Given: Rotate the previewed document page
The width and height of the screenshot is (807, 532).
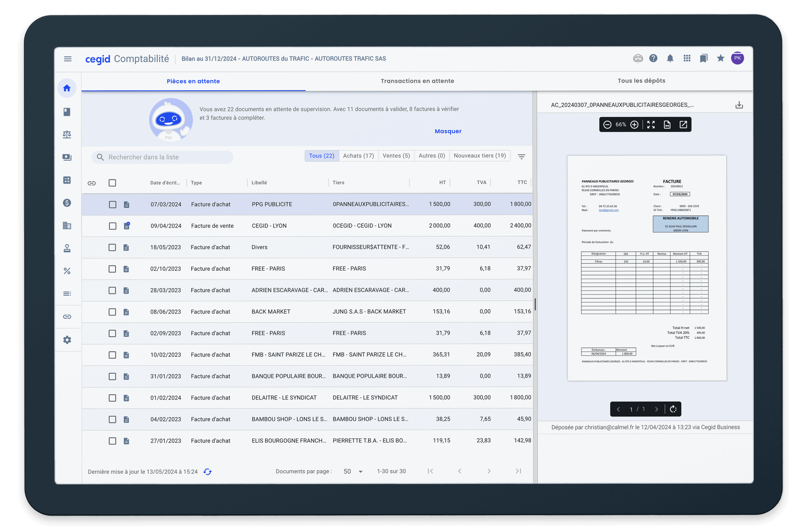Looking at the screenshot, I should pyautogui.click(x=673, y=409).
